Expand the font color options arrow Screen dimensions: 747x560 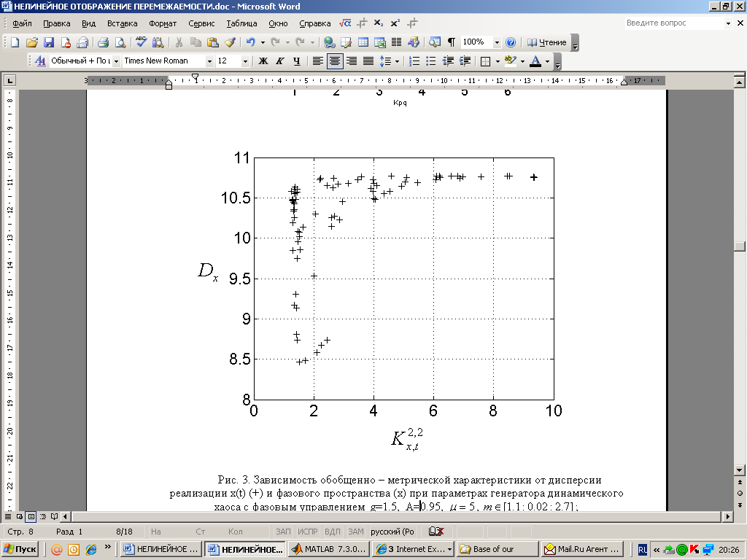point(547,61)
